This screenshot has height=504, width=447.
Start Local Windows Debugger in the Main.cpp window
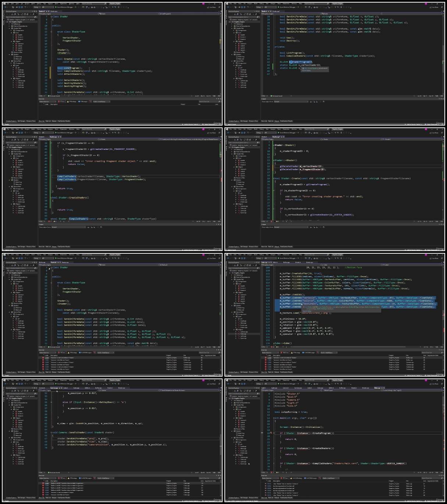click(x=288, y=383)
